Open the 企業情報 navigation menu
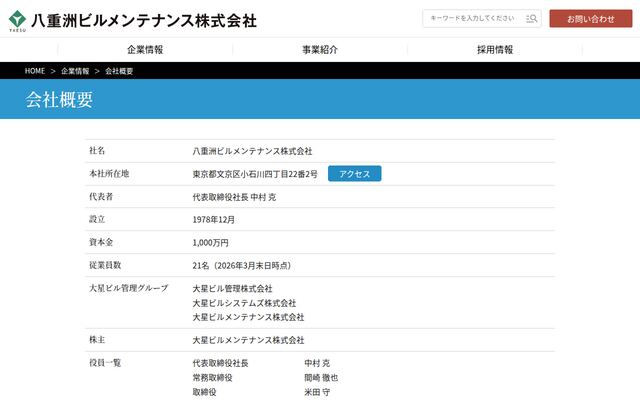This screenshot has width=640, height=400. tap(145, 50)
